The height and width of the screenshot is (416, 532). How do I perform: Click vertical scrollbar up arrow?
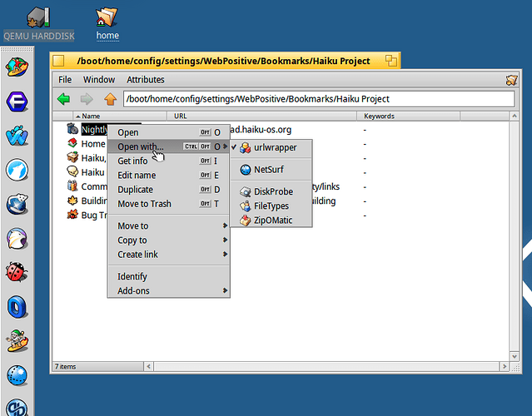515,116
